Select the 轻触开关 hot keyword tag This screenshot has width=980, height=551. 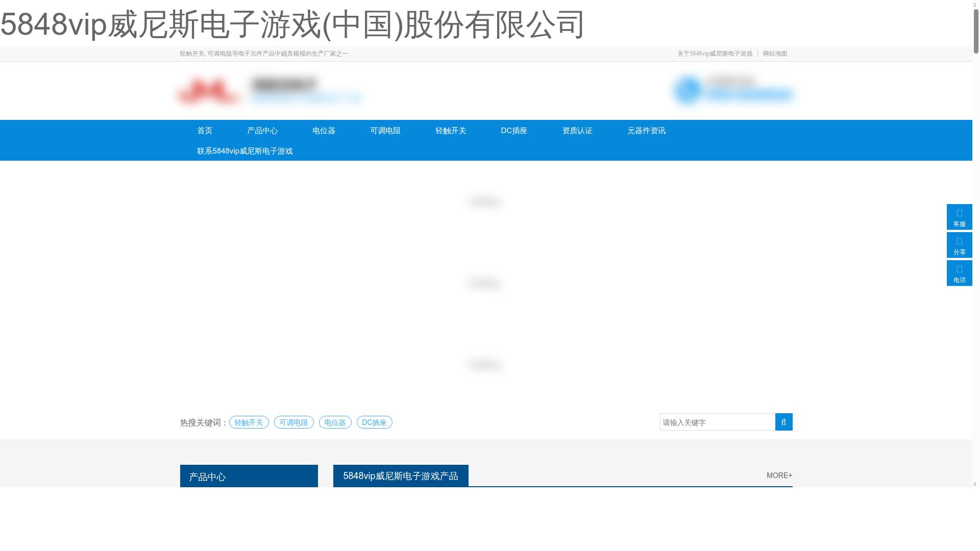click(249, 422)
